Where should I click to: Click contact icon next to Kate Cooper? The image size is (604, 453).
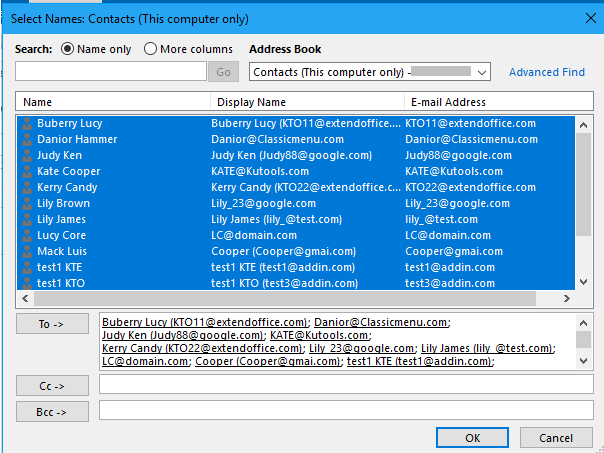pyautogui.click(x=27, y=171)
